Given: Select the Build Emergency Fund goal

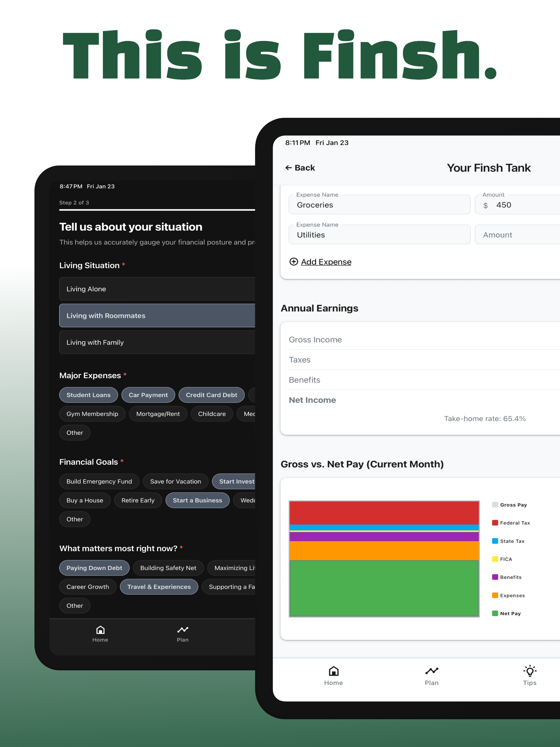Looking at the screenshot, I should 99,482.
